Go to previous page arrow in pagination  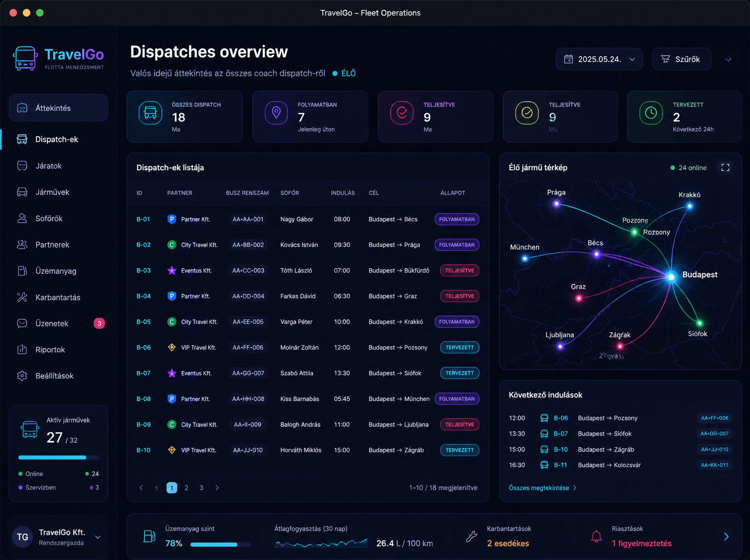click(157, 487)
